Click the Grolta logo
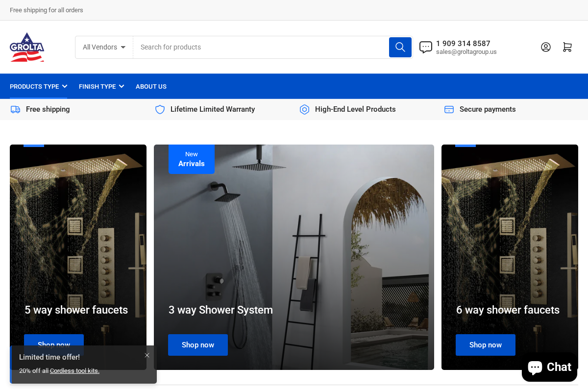The image size is (588, 392). point(27,47)
